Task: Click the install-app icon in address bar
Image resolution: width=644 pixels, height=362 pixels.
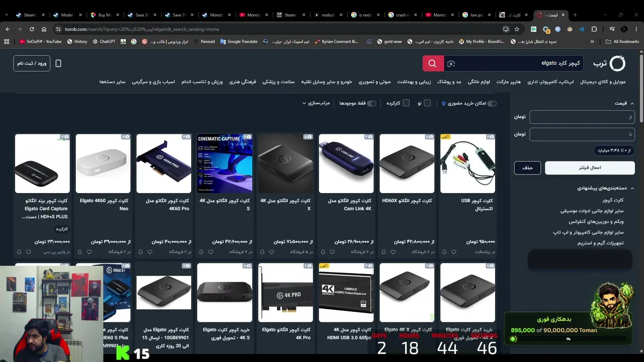Action: point(506,29)
